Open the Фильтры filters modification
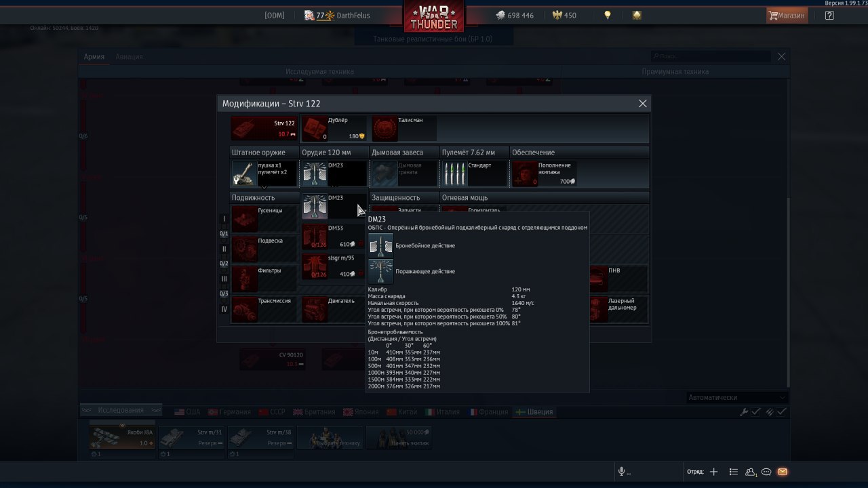Image resolution: width=868 pixels, height=488 pixels. (x=264, y=279)
